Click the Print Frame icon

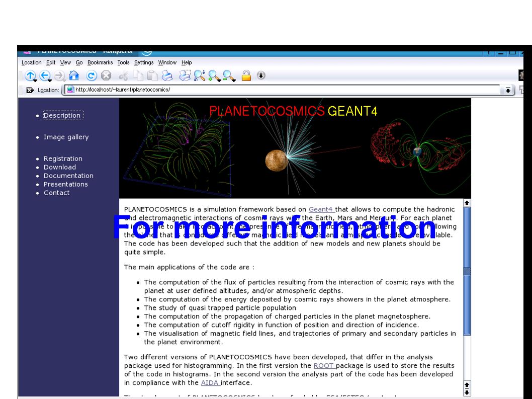tap(185, 75)
